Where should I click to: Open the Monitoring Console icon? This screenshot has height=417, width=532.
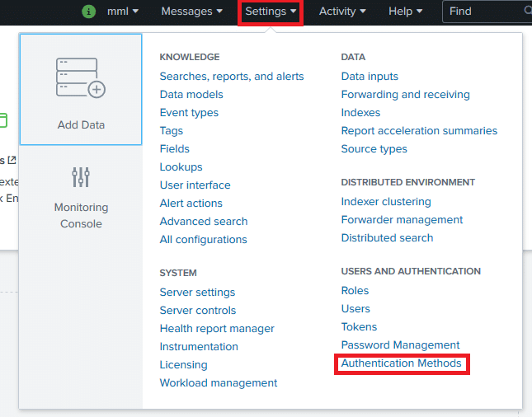pos(81,177)
